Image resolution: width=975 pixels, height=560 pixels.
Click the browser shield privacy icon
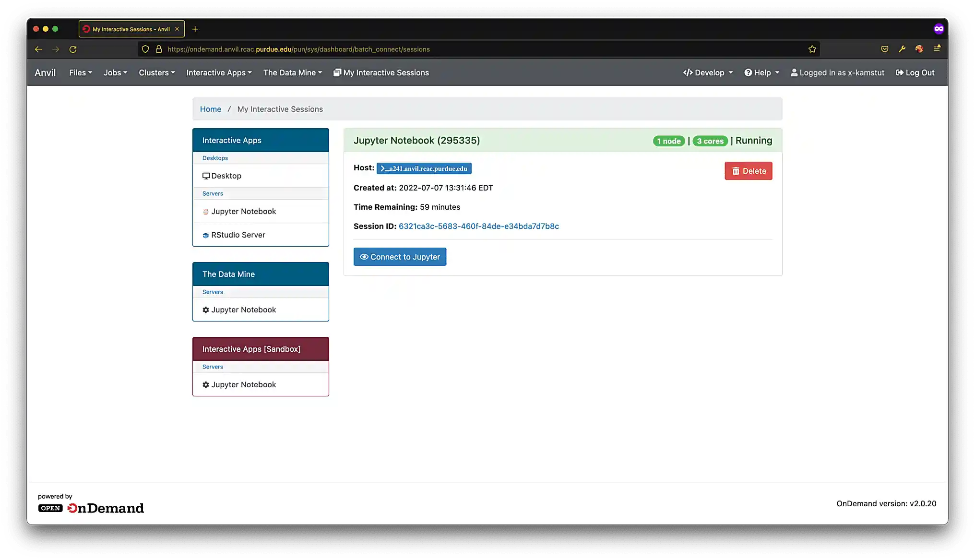click(x=145, y=49)
